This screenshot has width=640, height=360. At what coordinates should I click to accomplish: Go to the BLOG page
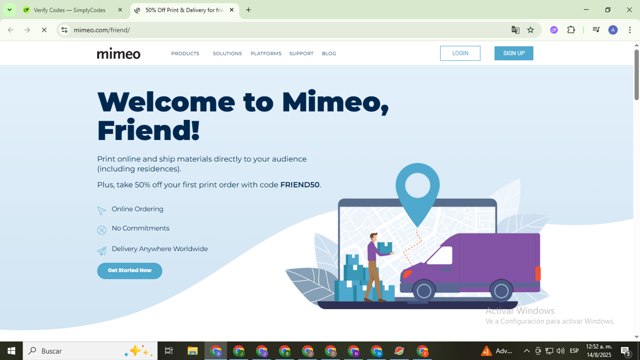click(329, 53)
